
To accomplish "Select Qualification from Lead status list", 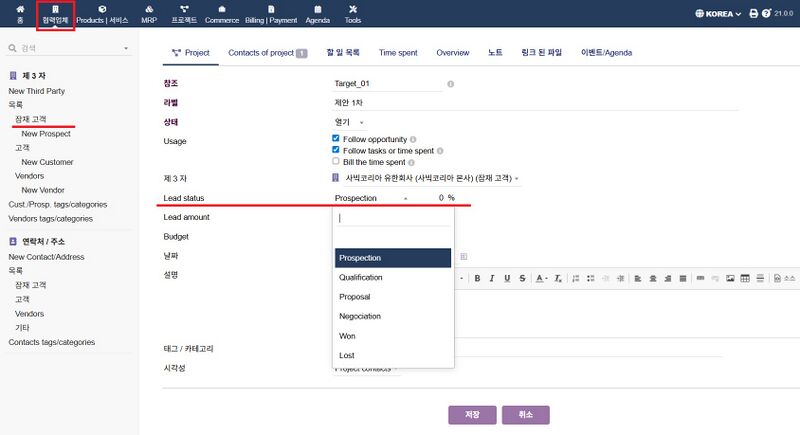I will point(361,277).
